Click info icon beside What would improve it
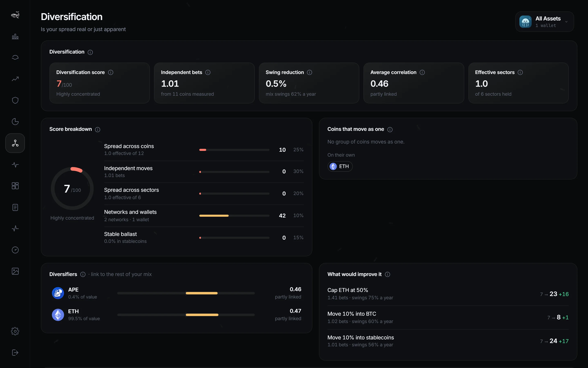588x368 pixels. pyautogui.click(x=388, y=275)
